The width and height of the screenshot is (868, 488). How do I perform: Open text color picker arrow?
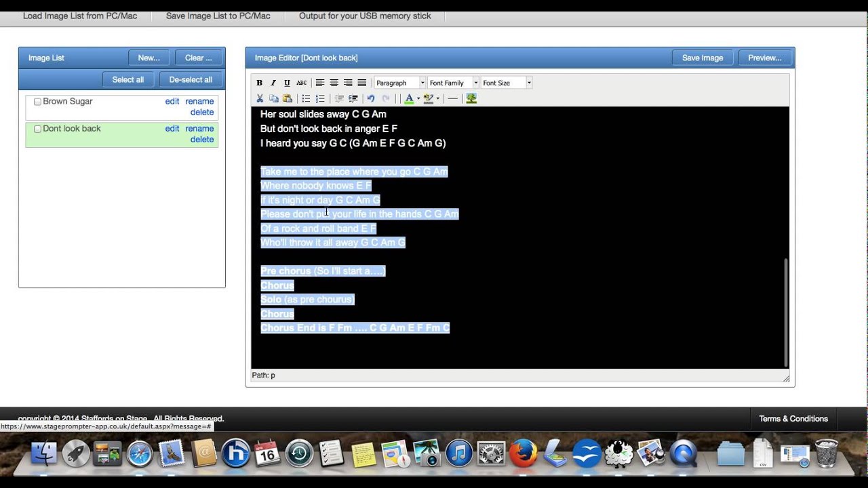pyautogui.click(x=418, y=98)
